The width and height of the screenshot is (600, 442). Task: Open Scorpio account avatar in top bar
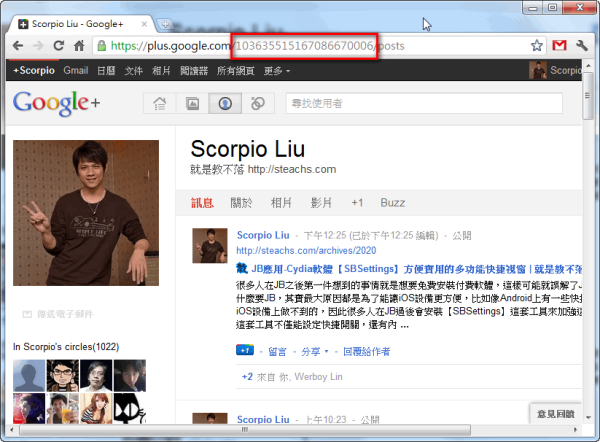pos(538,70)
